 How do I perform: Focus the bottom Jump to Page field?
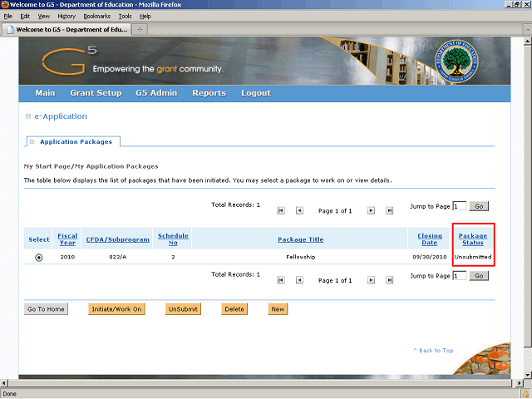(x=460, y=276)
